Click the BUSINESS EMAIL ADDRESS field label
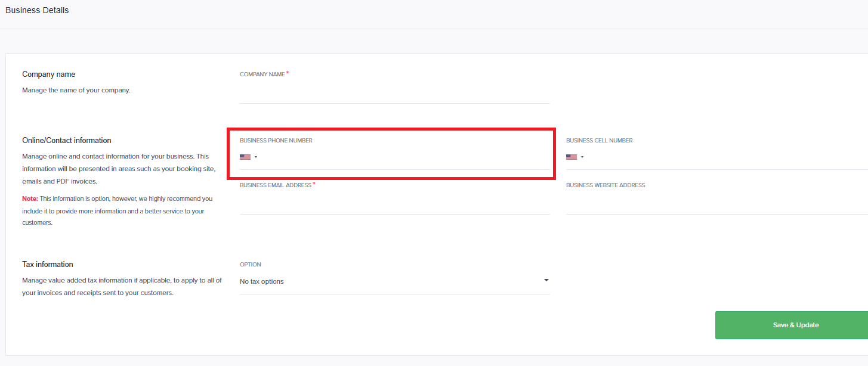 276,185
